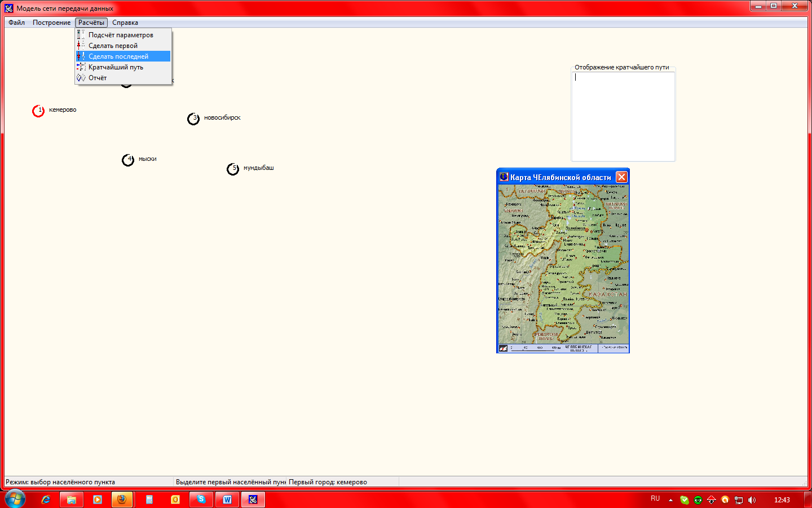Open the Справка menu
The width and height of the screenshot is (812, 508).
[x=125, y=23]
